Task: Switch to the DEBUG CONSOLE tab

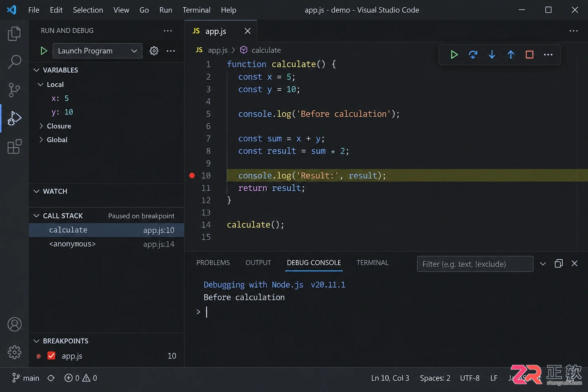Action: click(314, 263)
